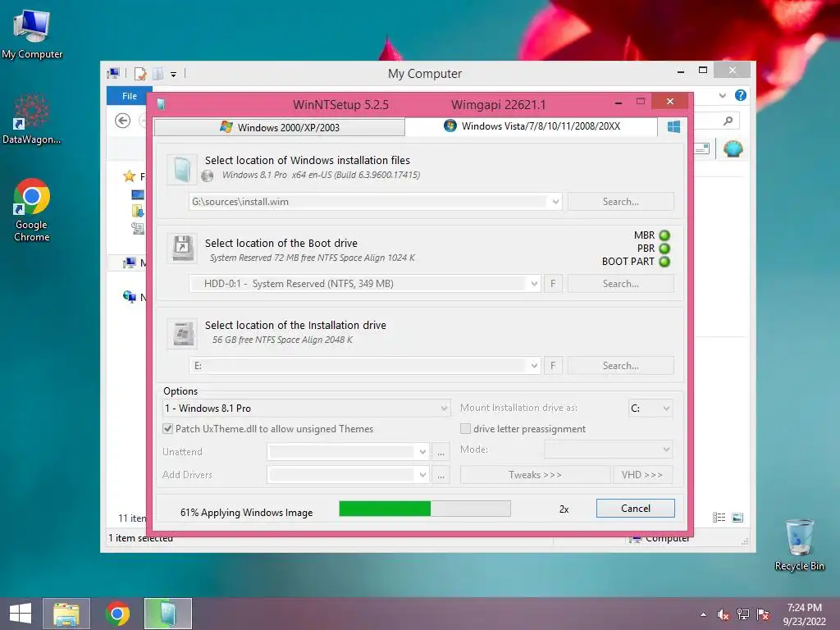The height and width of the screenshot is (630, 840).
Task: Click the F button beside installation drive
Action: point(553,365)
